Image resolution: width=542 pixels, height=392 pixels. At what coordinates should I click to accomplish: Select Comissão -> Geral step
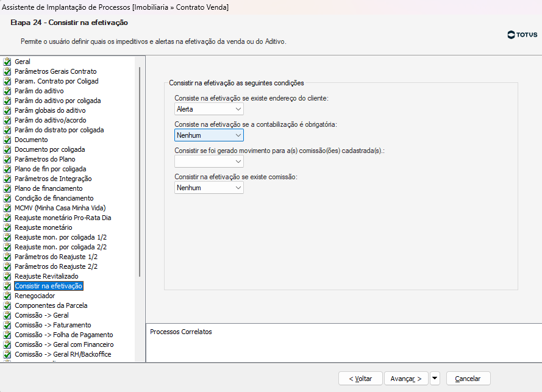pos(41,315)
